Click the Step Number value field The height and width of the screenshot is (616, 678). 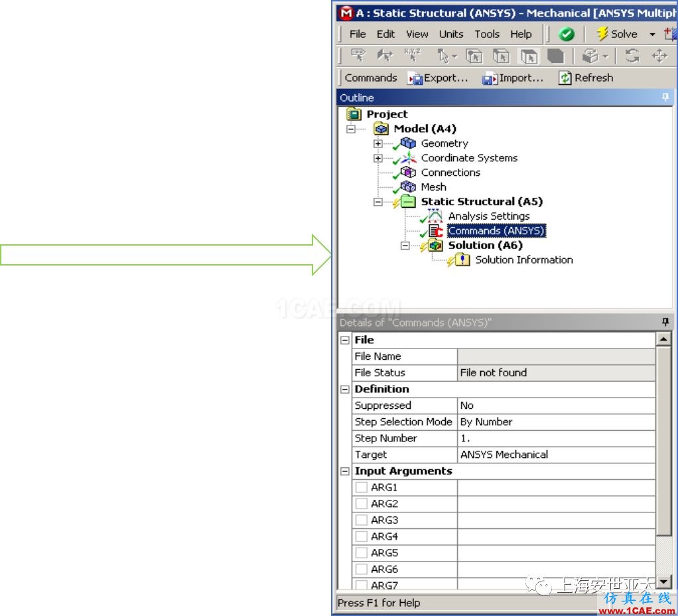[x=556, y=439]
